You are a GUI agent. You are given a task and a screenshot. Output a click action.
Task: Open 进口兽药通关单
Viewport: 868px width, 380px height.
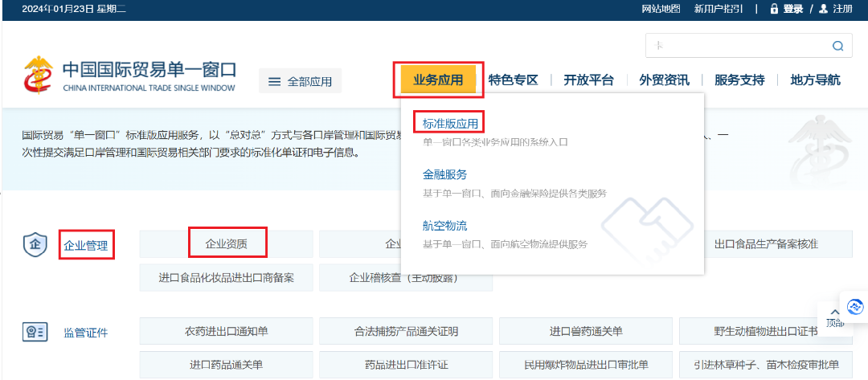[586, 331]
